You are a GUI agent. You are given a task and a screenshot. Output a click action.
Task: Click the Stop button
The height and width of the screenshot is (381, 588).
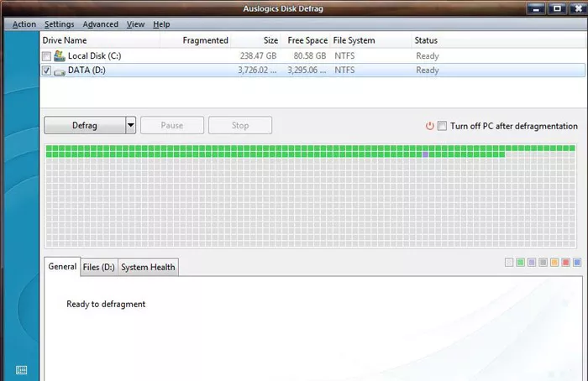tap(240, 125)
